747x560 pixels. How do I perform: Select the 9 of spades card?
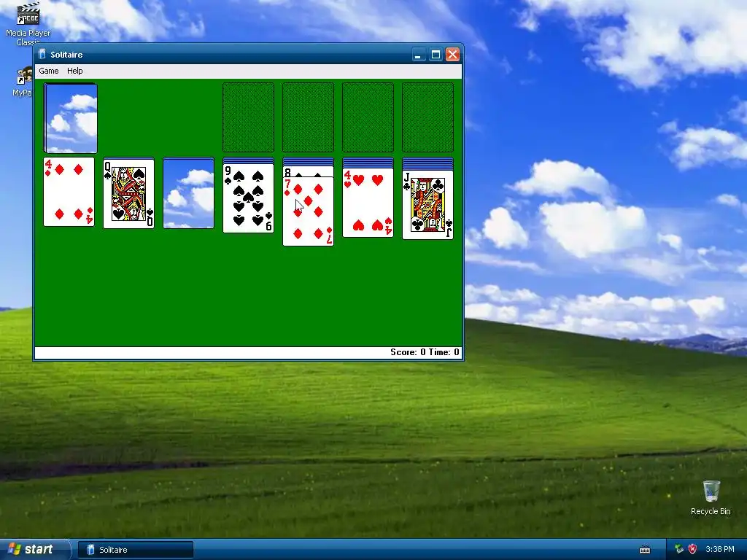pos(249,198)
